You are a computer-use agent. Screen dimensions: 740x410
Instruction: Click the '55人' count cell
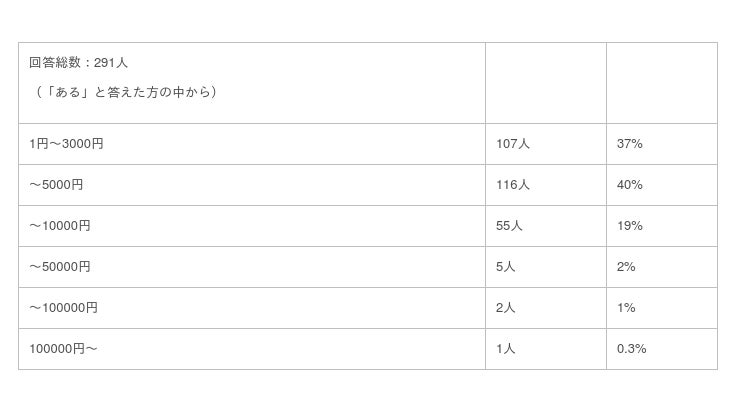click(509, 226)
